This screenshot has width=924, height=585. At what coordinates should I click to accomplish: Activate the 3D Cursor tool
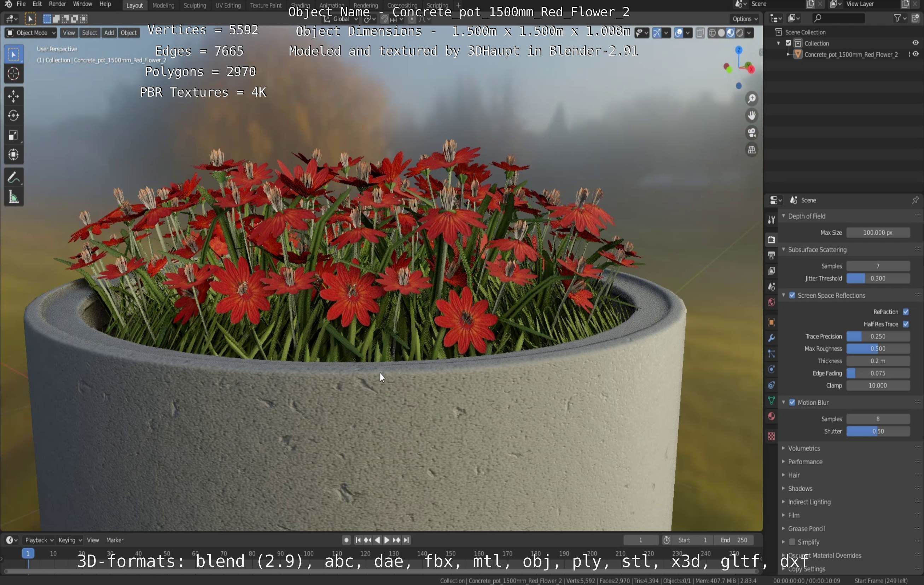click(13, 73)
